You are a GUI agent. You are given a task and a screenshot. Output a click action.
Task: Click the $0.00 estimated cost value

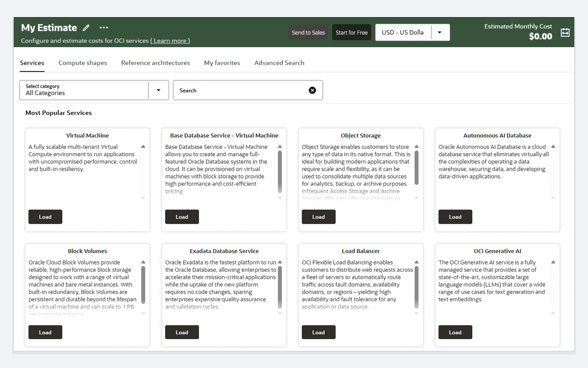[x=540, y=36]
